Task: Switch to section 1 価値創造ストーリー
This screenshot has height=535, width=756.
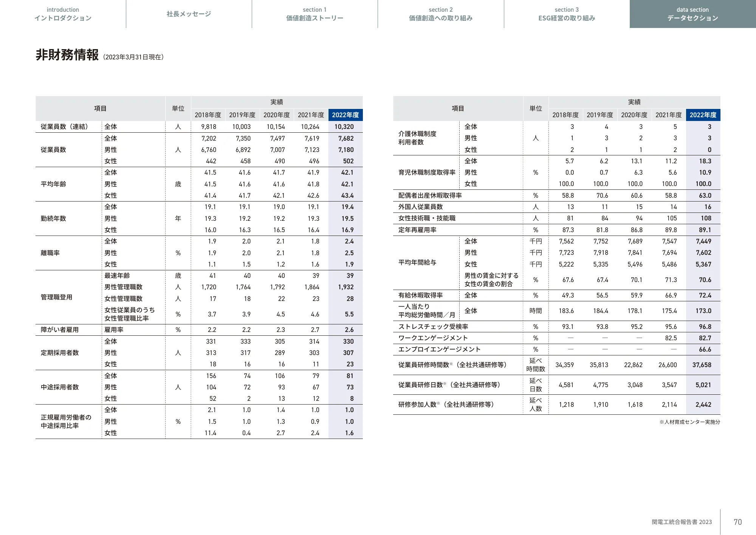Action: [x=314, y=14]
